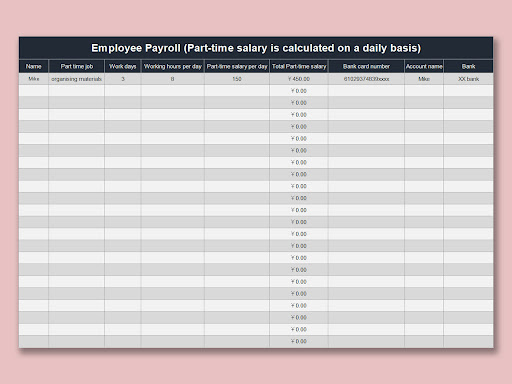Click the Bank card number header
The image size is (512, 384).
(x=366, y=66)
